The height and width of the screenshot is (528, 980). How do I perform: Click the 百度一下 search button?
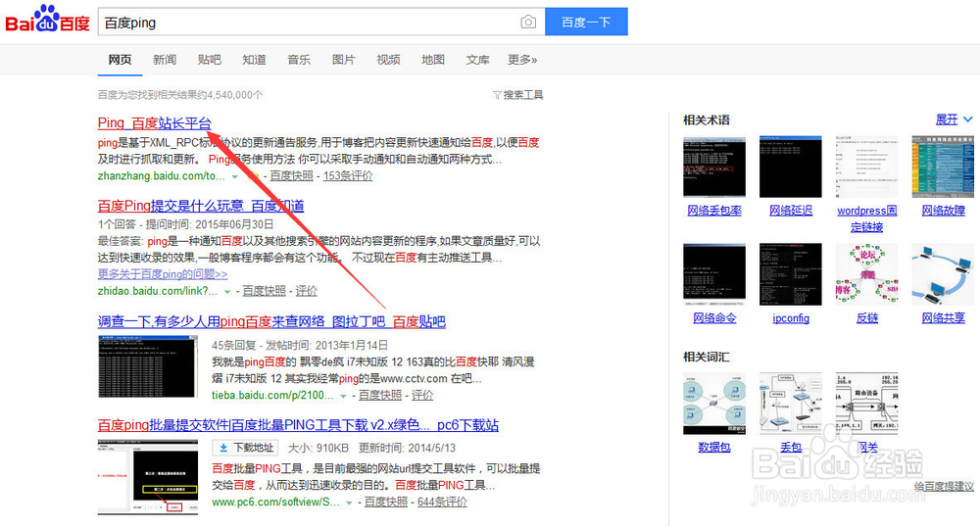tap(586, 22)
